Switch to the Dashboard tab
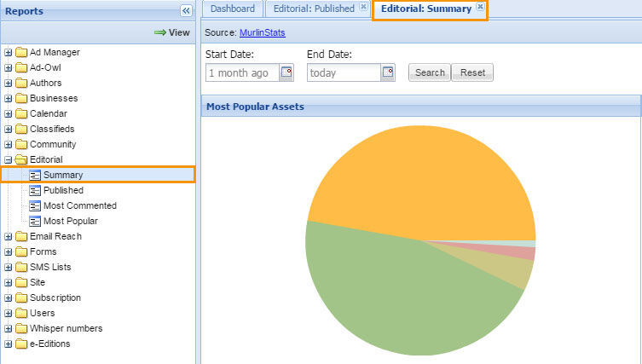642x364 pixels. pyautogui.click(x=233, y=9)
